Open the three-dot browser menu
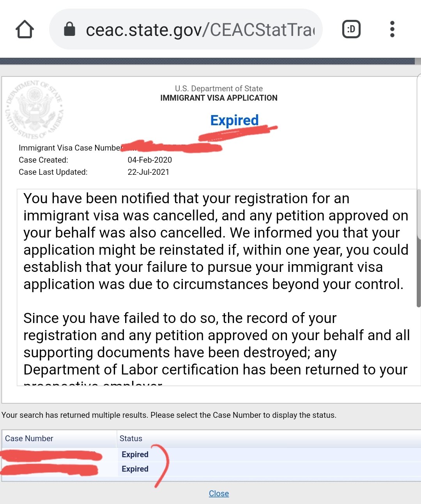The width and height of the screenshot is (421, 504). tap(392, 29)
